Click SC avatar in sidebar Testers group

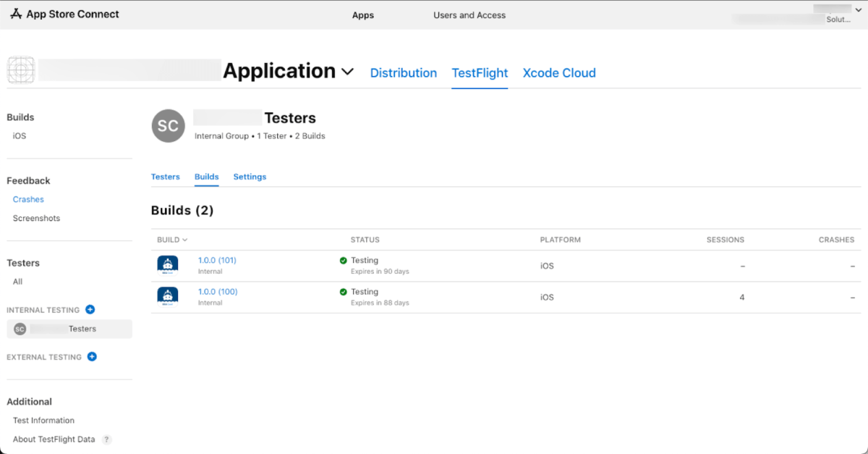click(x=20, y=329)
